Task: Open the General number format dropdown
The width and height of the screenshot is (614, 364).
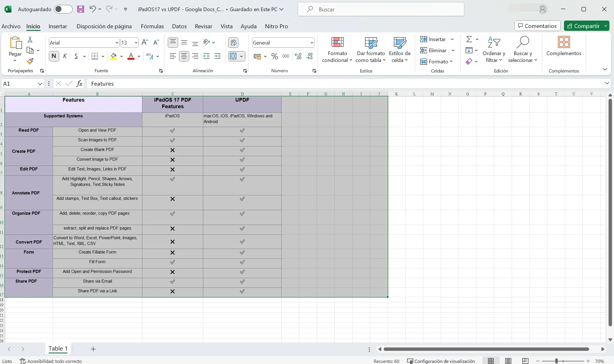Action: point(312,43)
